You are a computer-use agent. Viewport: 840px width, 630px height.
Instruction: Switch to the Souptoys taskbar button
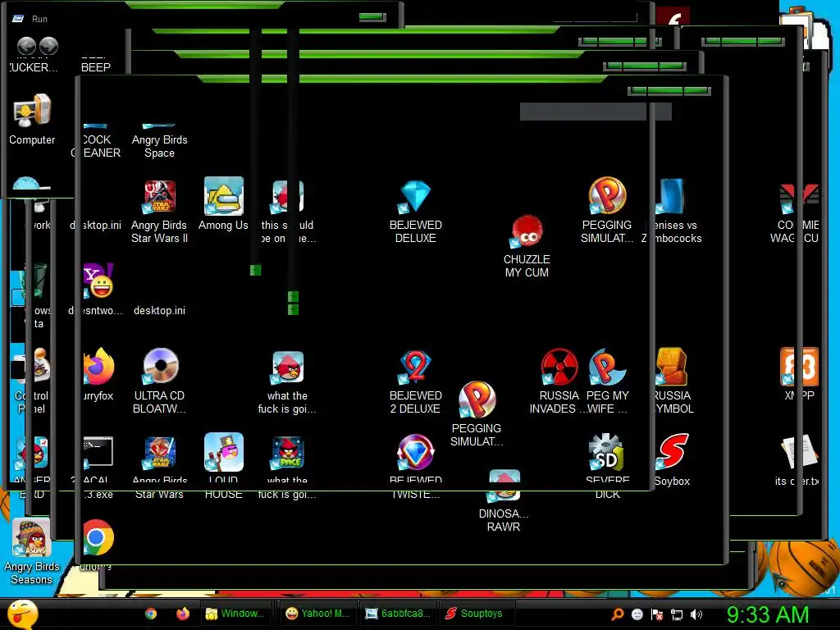pos(476,614)
